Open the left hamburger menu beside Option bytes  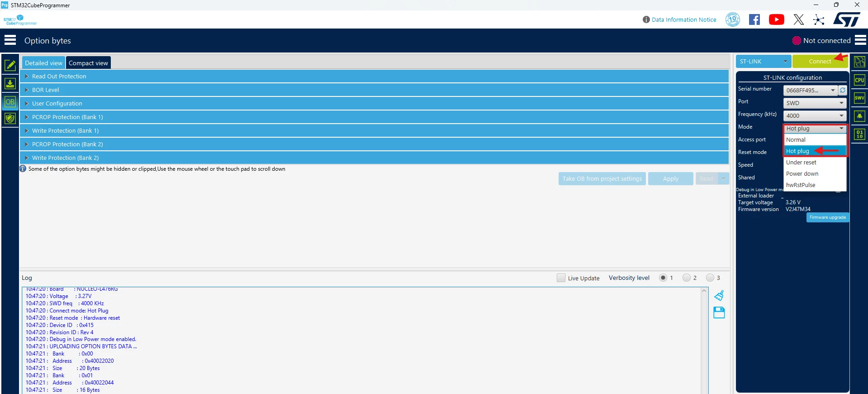10,40
